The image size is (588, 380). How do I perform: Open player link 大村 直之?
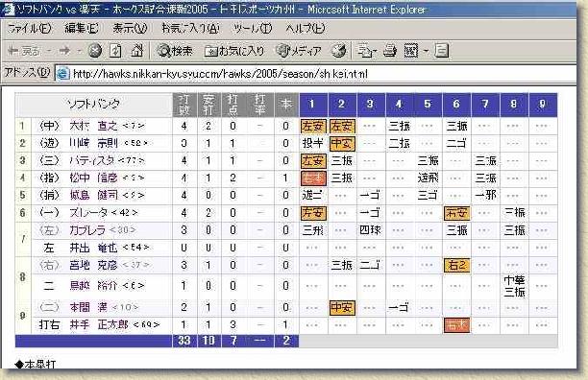click(93, 126)
